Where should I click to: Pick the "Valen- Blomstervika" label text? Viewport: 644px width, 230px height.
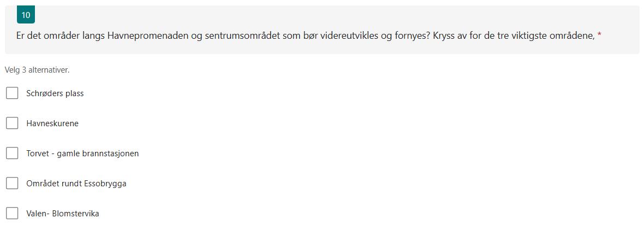(x=62, y=214)
